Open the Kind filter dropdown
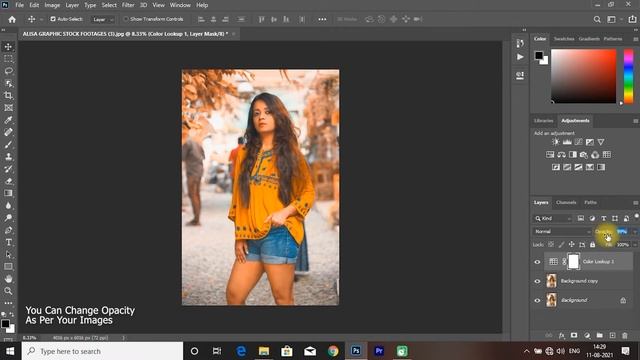 553,219
